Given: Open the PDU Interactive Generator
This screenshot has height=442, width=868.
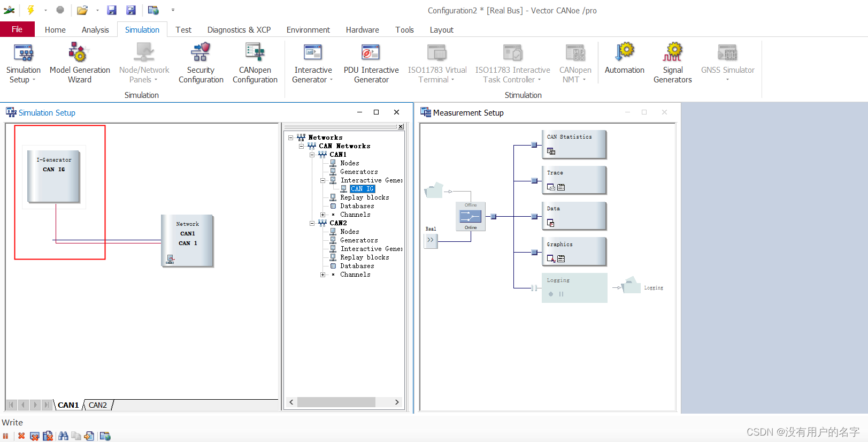Looking at the screenshot, I should 371,63.
